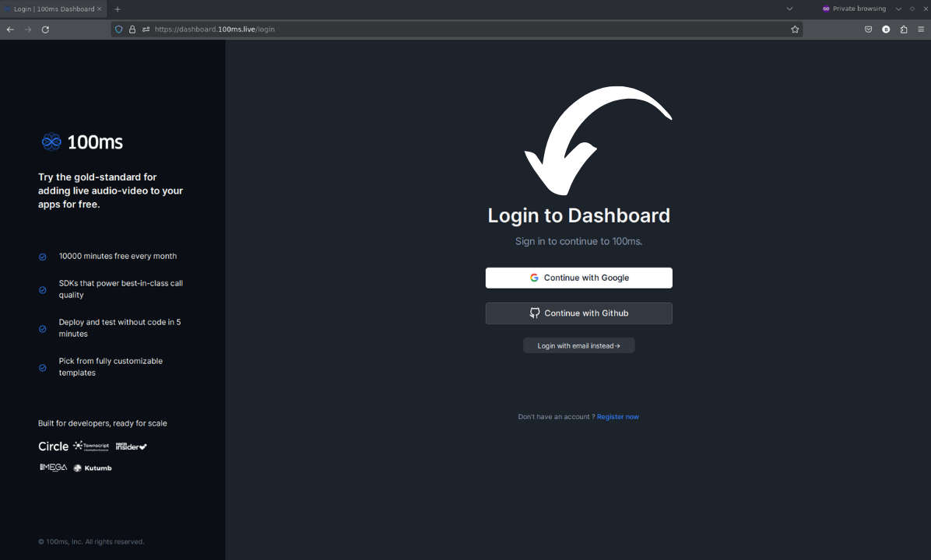Click the browser forward arrow
The width and height of the screenshot is (931, 560).
coord(28,29)
